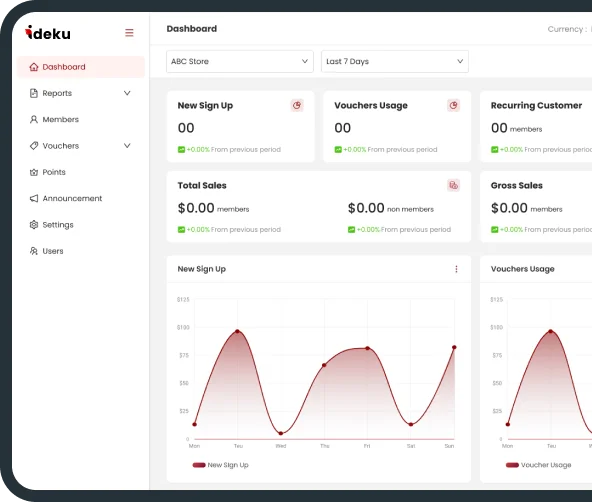The height and width of the screenshot is (502, 592).
Task: Click the coins icon on Total Sales card
Action: [x=453, y=185]
